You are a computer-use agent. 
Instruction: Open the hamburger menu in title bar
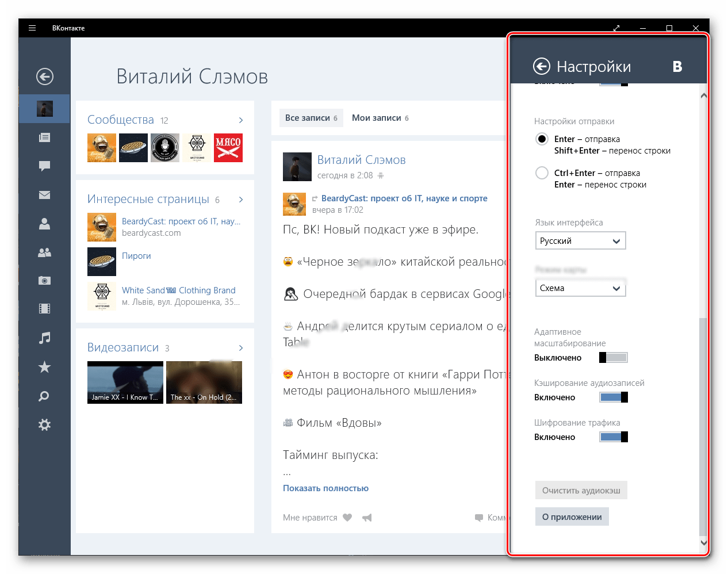coord(32,28)
